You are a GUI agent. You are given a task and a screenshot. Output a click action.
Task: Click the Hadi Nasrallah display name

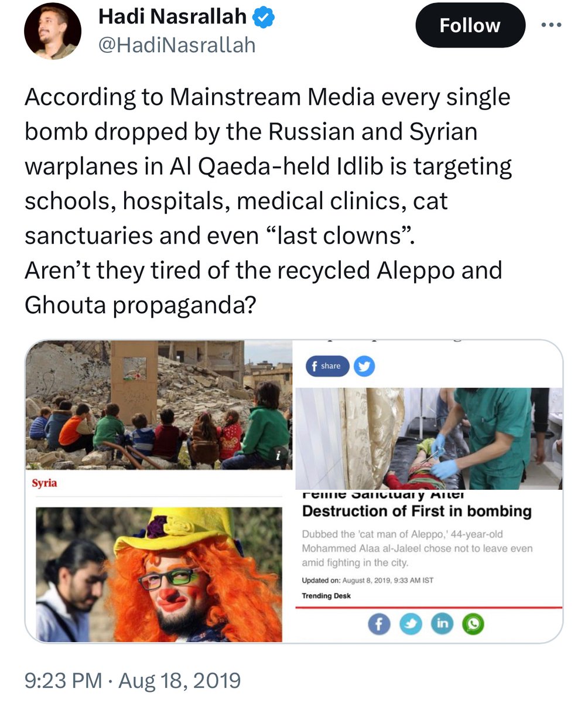pyautogui.click(x=173, y=17)
